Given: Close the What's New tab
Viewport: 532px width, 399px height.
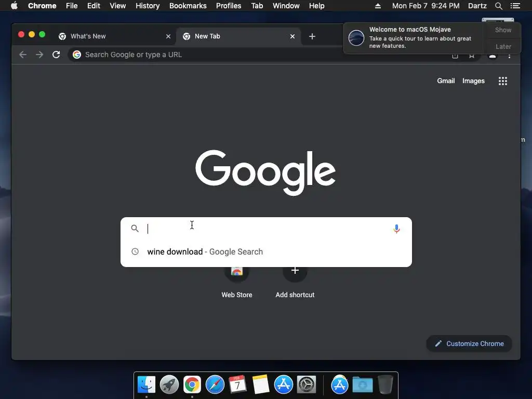Looking at the screenshot, I should pos(168,36).
